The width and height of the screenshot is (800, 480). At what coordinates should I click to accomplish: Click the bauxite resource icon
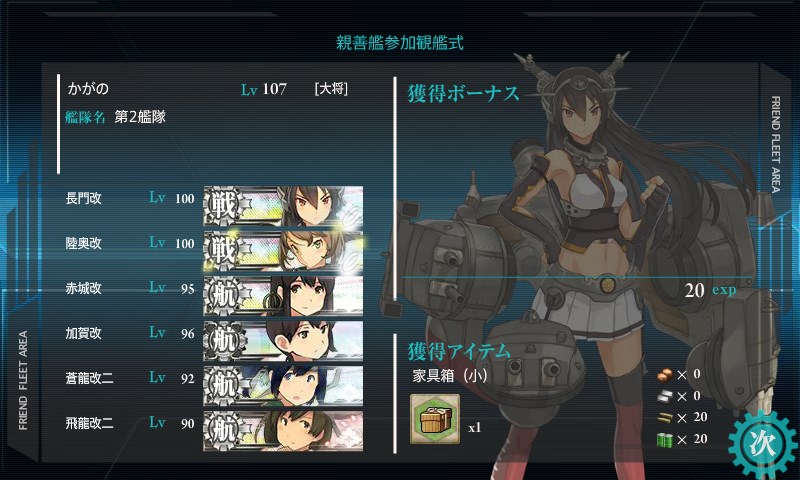(664, 375)
